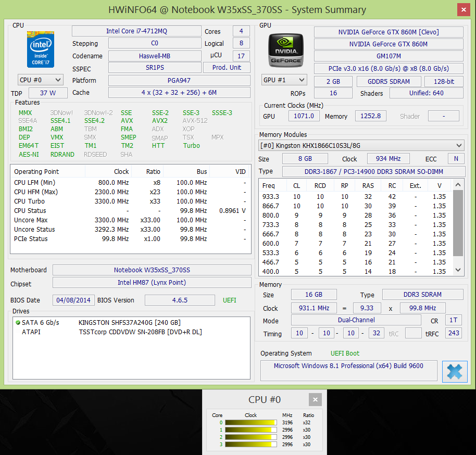Expand the Kingston memory module dropdown
Viewport: 476px width, 455px height.
coord(361,146)
